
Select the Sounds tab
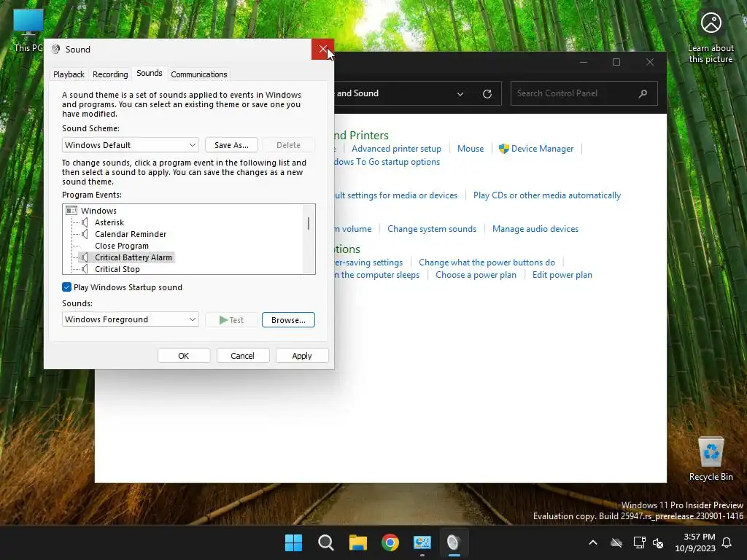pyautogui.click(x=149, y=73)
